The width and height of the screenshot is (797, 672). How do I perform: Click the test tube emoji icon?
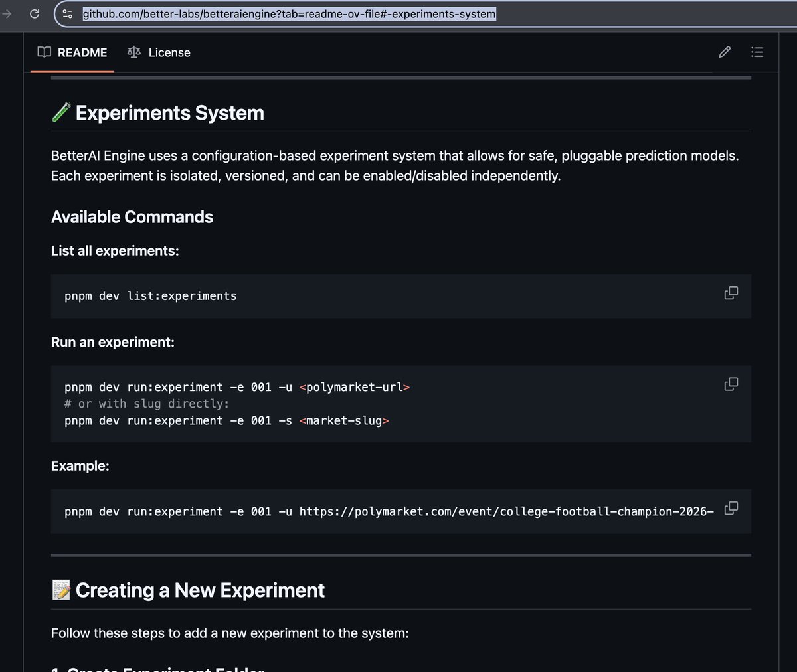click(x=61, y=113)
